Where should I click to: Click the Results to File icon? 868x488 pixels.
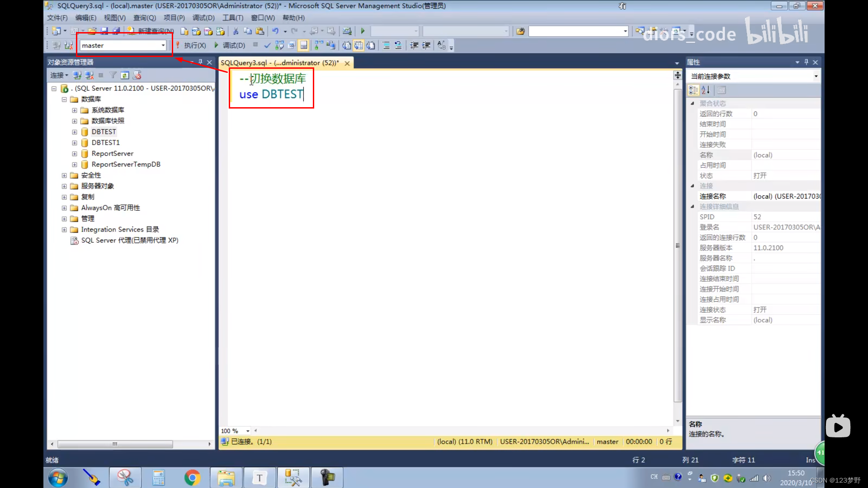[371, 45]
